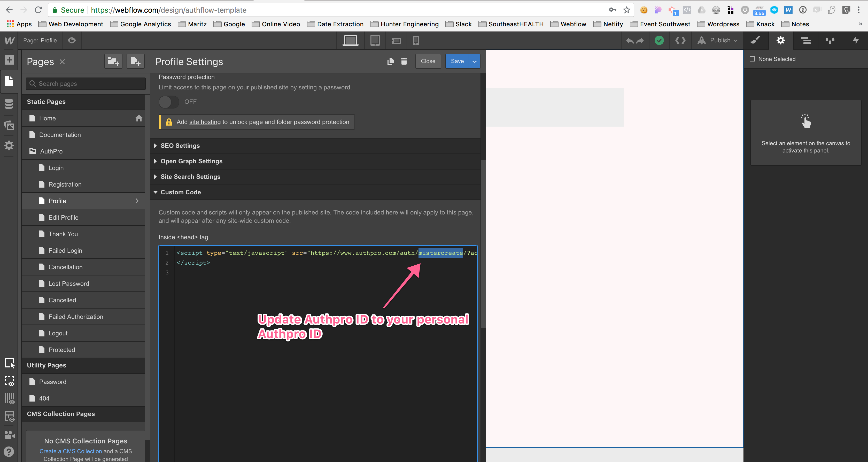Click Create a CMS Collection link
The width and height of the screenshot is (868, 462).
[x=71, y=451]
